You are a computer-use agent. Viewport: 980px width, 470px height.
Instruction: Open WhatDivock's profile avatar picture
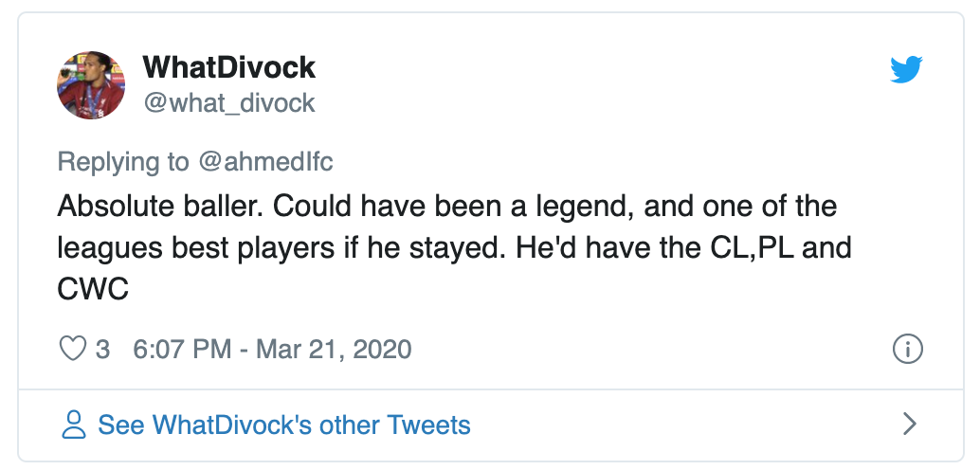pyautogui.click(x=92, y=85)
